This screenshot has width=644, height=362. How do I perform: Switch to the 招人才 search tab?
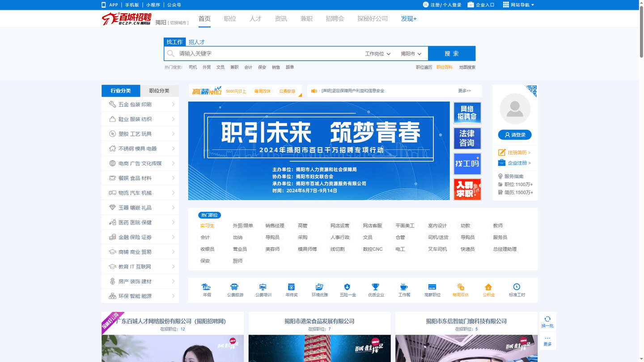196,42
